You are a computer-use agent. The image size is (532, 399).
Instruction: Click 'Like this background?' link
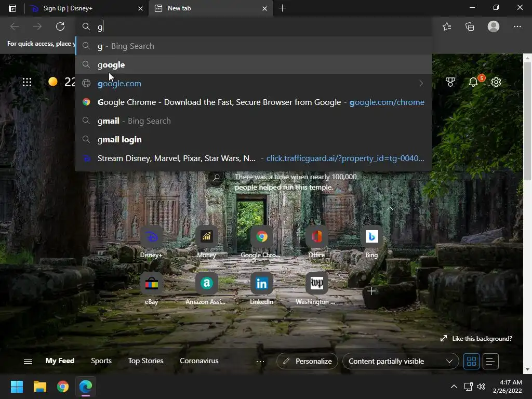click(476, 339)
